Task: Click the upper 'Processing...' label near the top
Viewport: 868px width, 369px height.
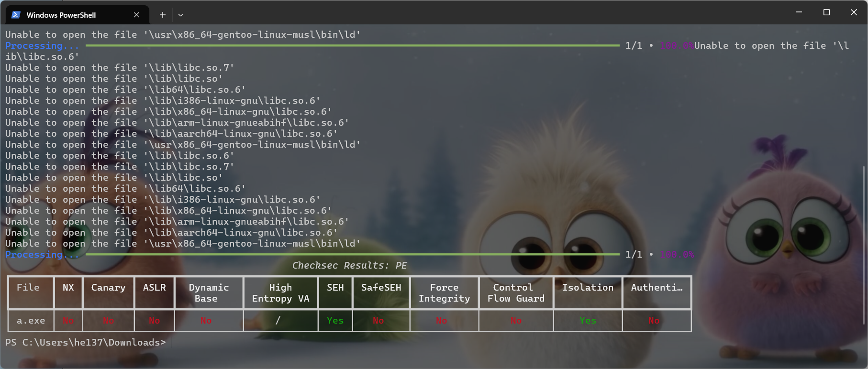Action: pos(42,45)
